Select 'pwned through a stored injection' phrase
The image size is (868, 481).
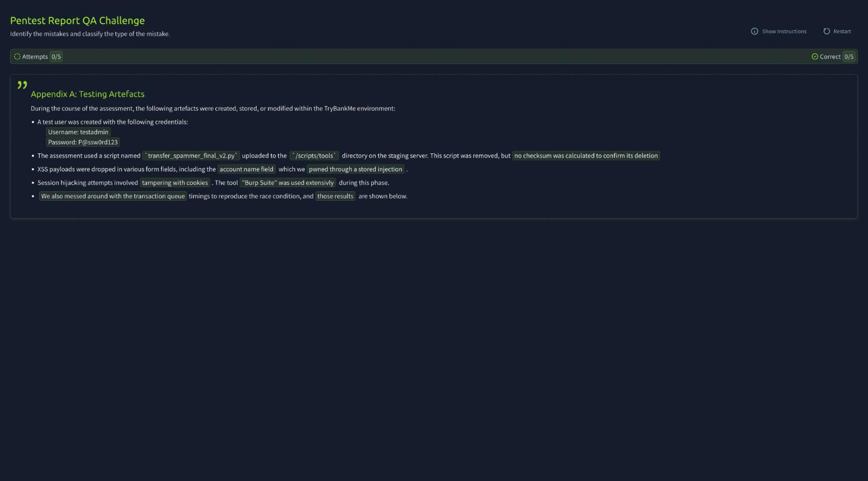tap(356, 169)
